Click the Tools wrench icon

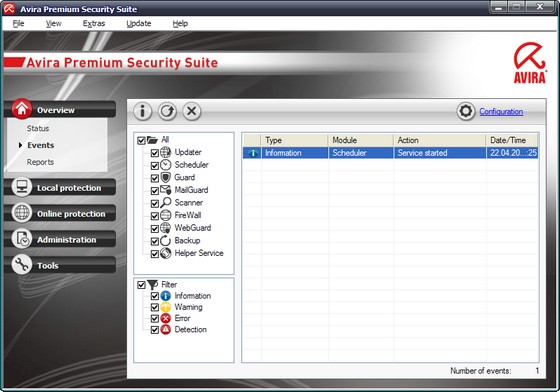(22, 265)
